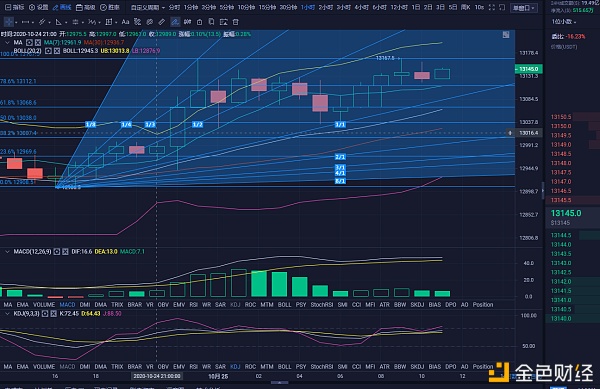The image size is (600, 389).
Task: Select the wave pattern drawing tool
Action: click(91, 22)
